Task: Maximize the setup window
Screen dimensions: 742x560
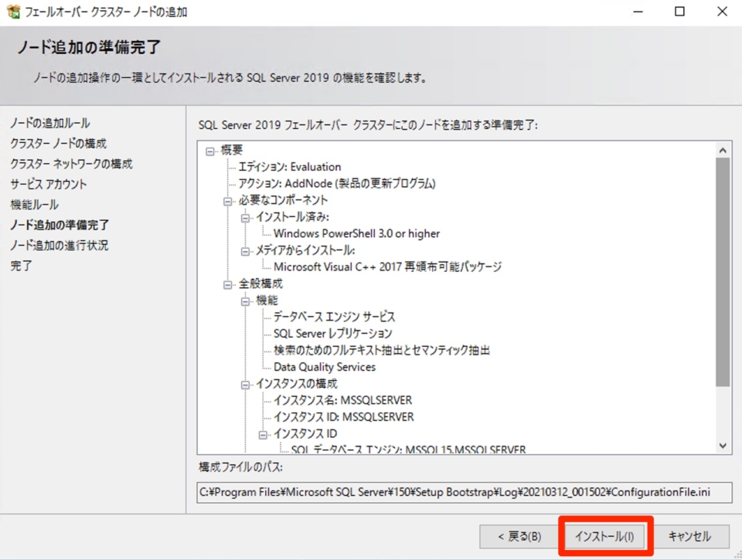Action: pos(679,12)
